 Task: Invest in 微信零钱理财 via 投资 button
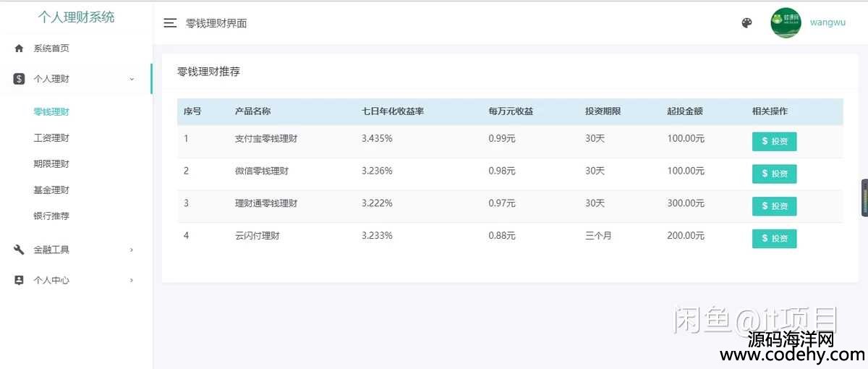pos(774,174)
